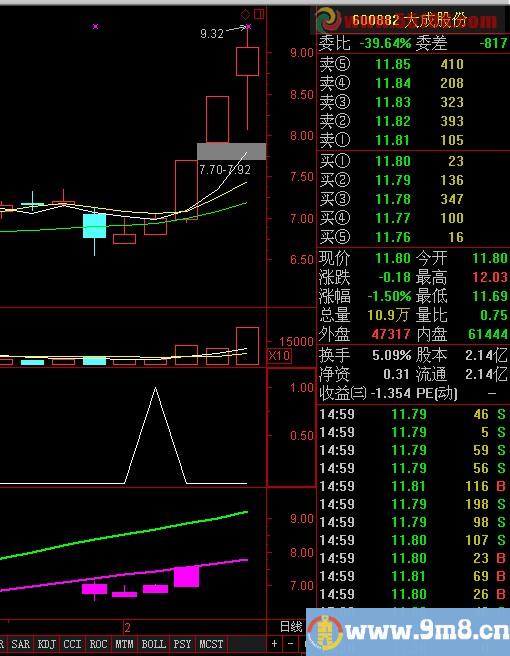This screenshot has width=510, height=656.
Task: Click 今开 value 11.80
Action: [x=490, y=259]
